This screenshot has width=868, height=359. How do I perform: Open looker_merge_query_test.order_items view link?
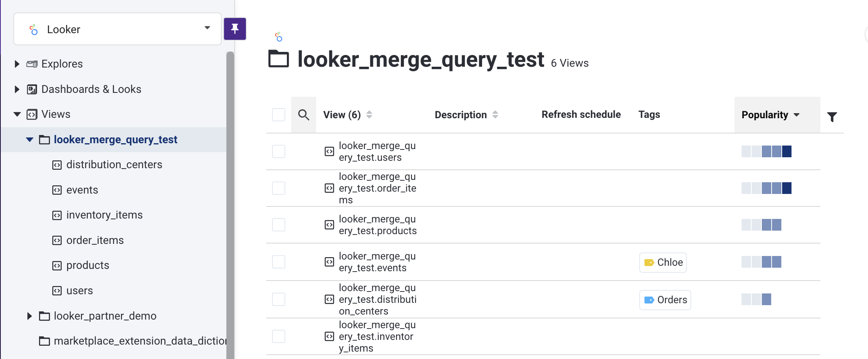tap(377, 188)
